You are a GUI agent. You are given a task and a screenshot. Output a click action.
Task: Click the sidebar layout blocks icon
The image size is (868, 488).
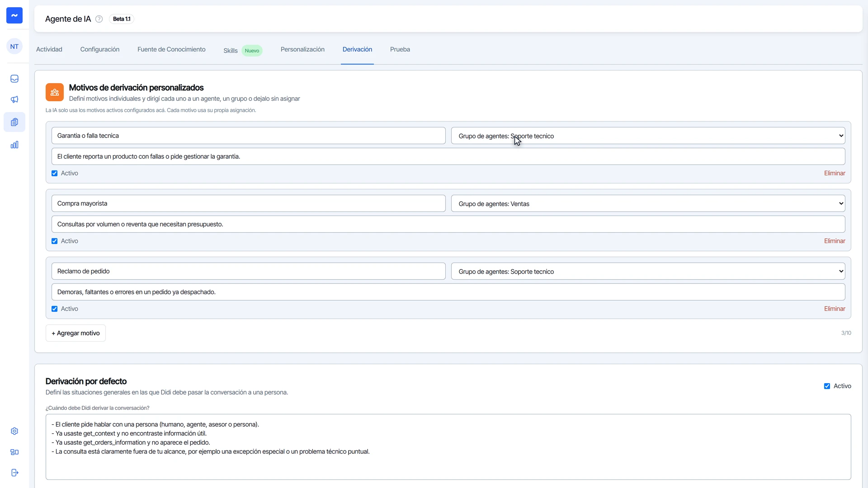pyautogui.click(x=14, y=452)
